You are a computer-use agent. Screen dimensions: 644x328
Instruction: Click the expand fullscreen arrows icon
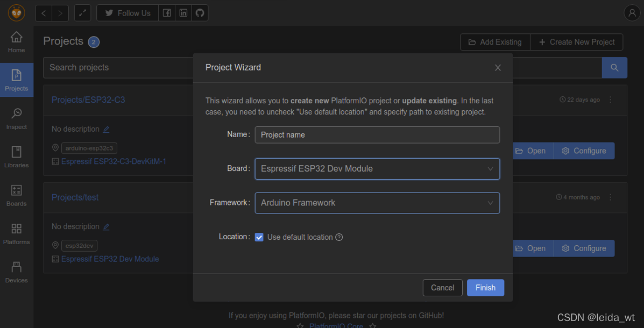(82, 13)
